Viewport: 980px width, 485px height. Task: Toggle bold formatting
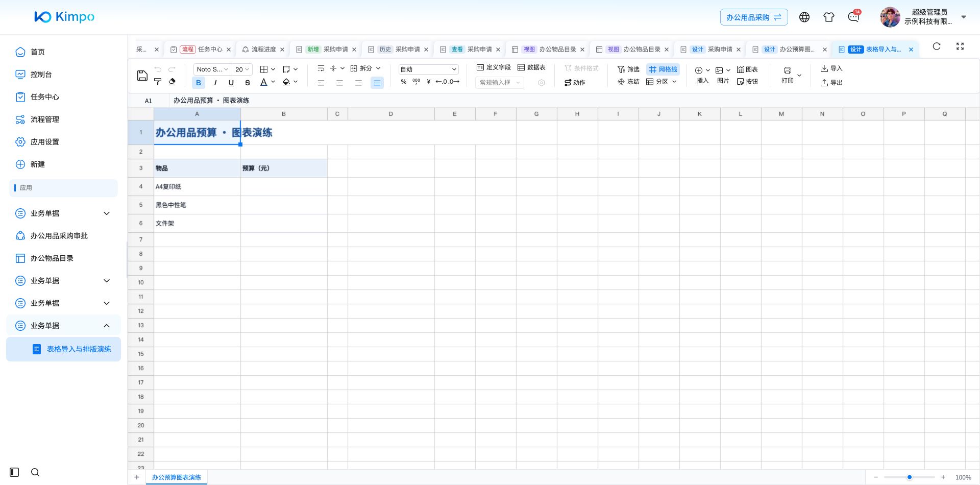coord(199,83)
